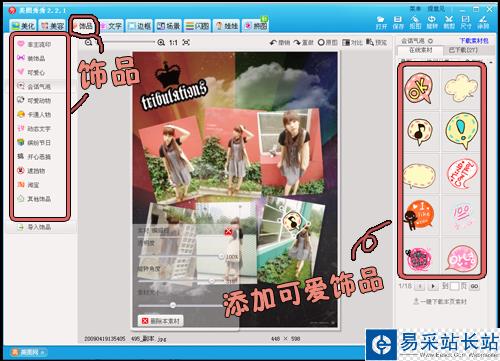Open the 美化 tab
Viewport: 500px width, 361px height.
coord(22,26)
